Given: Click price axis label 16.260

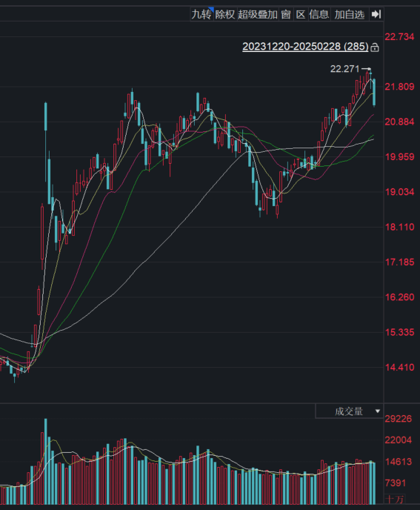Looking at the screenshot, I should [399, 297].
